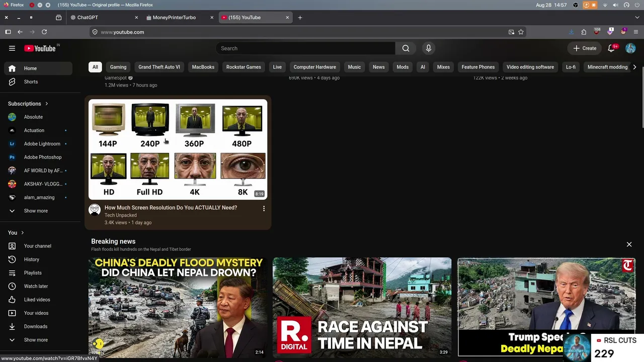Image resolution: width=644 pixels, height=362 pixels.
Task: Go to Home in the sidebar
Action: point(38,68)
